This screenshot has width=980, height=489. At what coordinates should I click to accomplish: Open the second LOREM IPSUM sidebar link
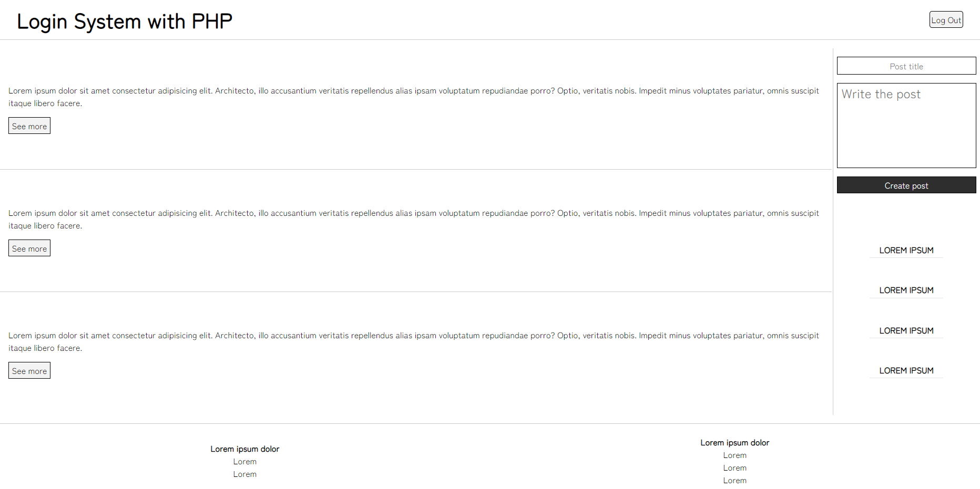(906, 290)
